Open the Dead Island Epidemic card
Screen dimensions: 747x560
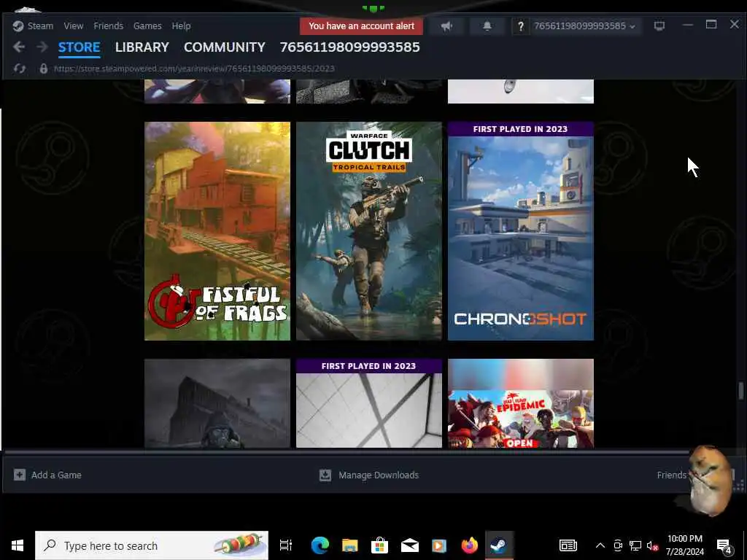click(x=521, y=403)
